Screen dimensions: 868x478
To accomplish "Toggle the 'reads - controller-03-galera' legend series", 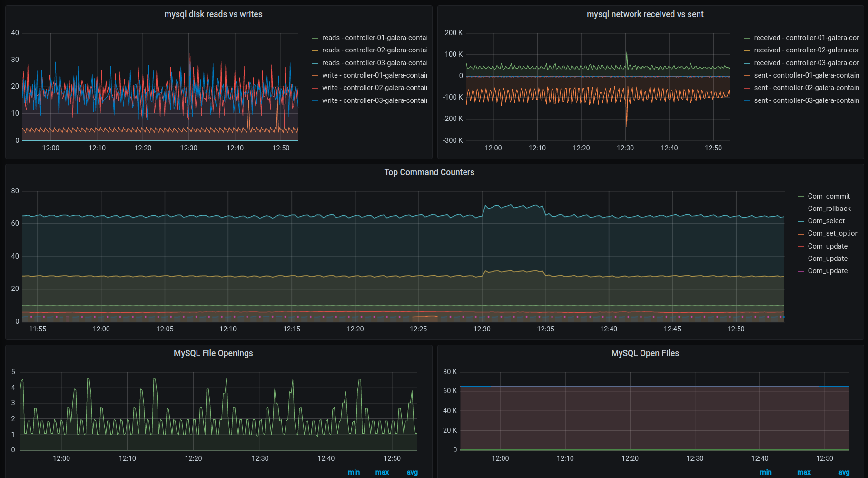I will pos(374,63).
